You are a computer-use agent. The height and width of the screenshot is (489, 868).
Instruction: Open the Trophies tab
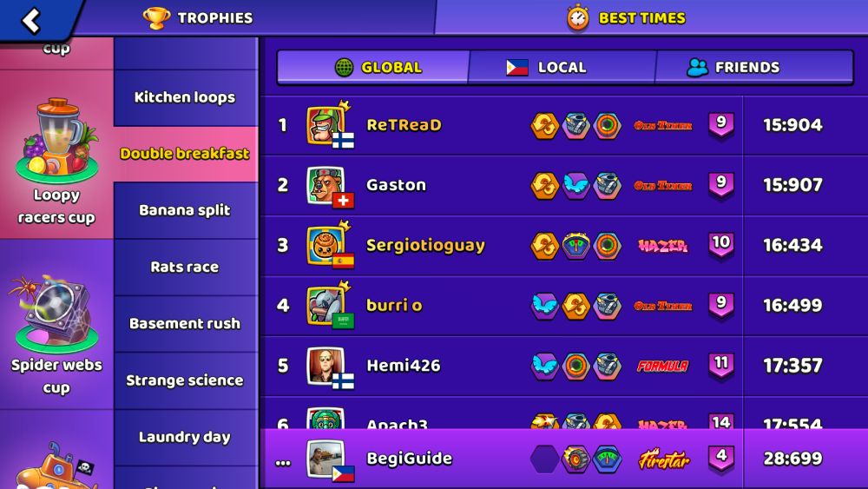[198, 17]
